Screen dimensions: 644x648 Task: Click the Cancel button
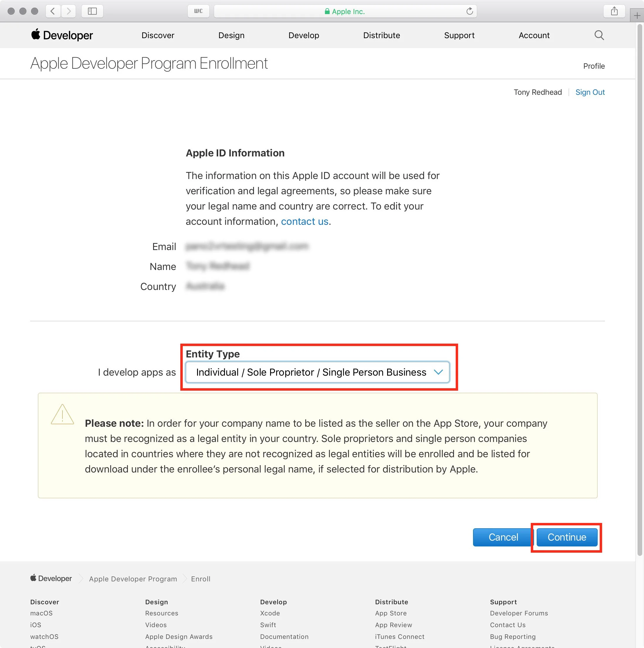(x=503, y=537)
